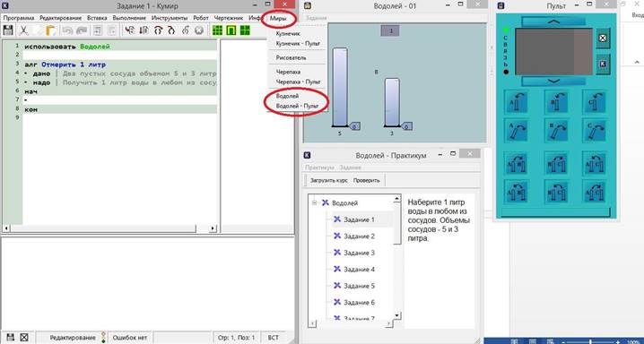Click the Загрузить курс button

point(328,180)
